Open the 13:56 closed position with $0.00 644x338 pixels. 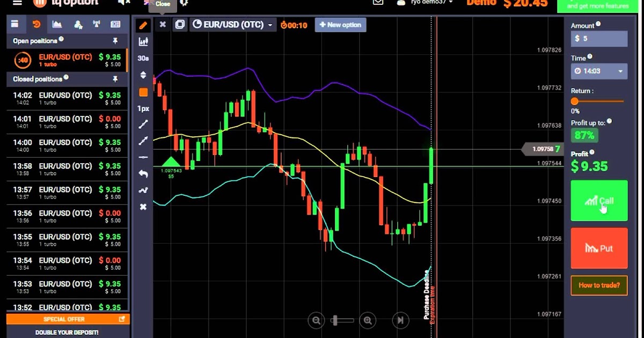(x=67, y=217)
